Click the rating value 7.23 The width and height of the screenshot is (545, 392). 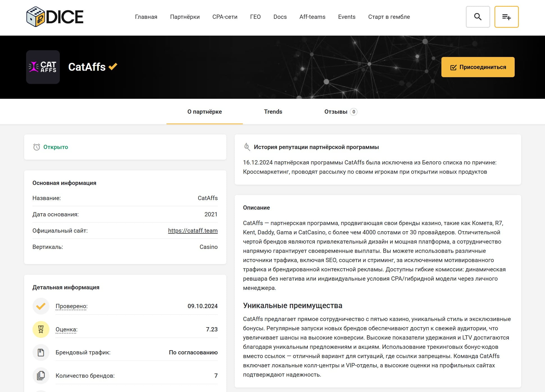pos(212,329)
